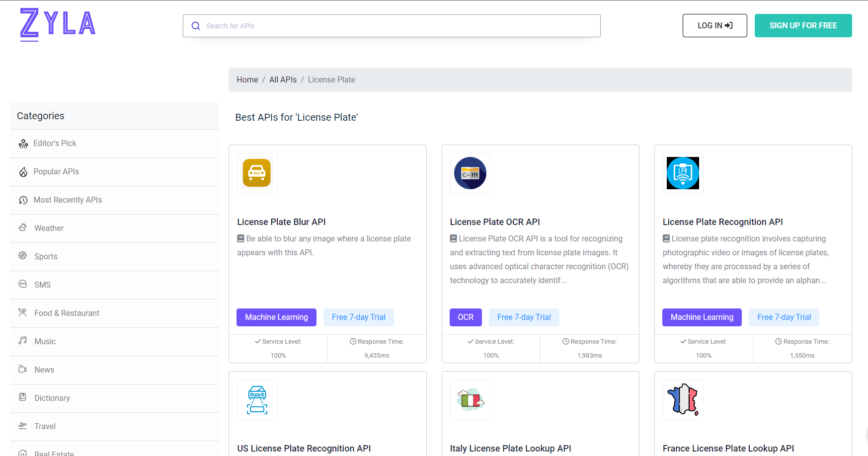The image size is (868, 456).
Task: Click Service Level checkmark on Blur API card
Action: click(x=258, y=341)
